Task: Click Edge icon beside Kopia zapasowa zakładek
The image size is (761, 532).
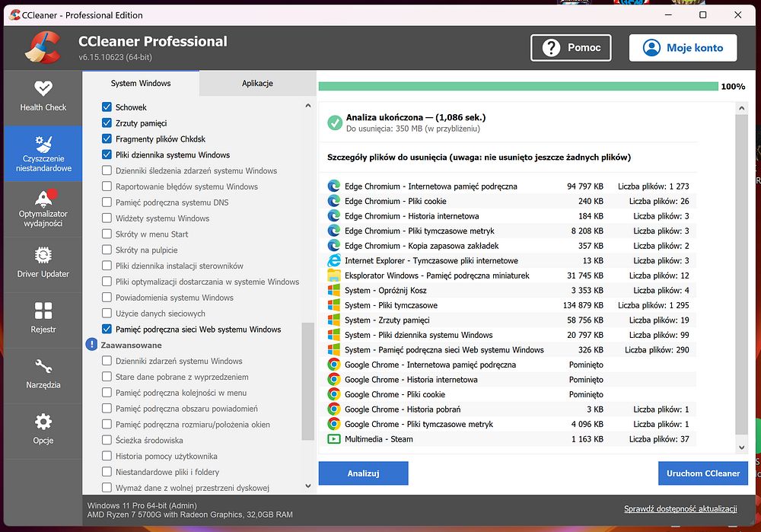Action: tap(334, 246)
